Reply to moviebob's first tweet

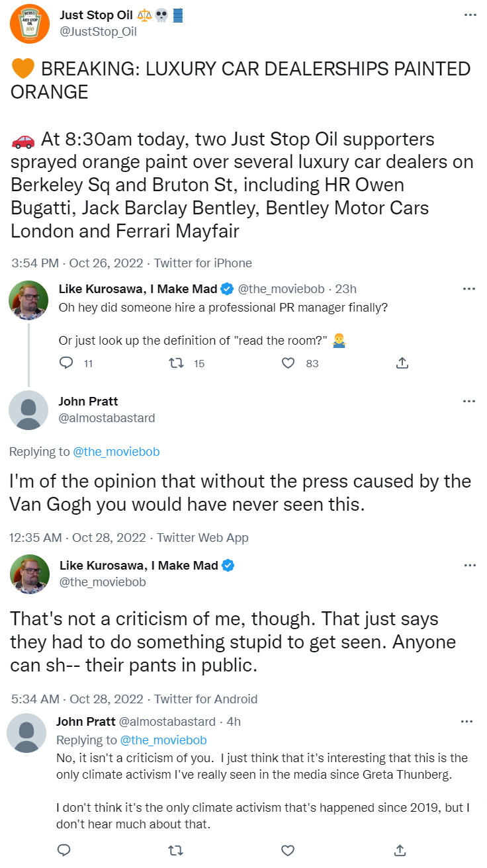[67, 363]
